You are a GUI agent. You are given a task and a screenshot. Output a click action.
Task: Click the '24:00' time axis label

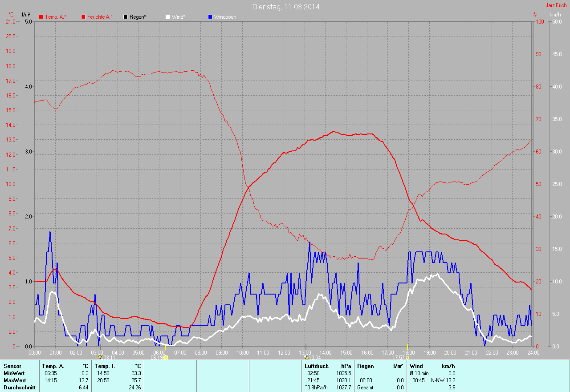(x=533, y=352)
